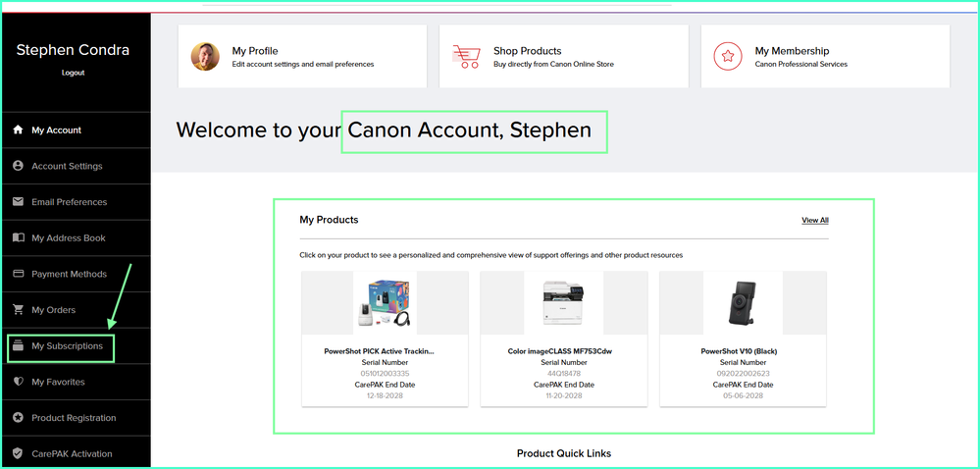
Task: Click PowerShot PICK product image
Action: coord(385,302)
